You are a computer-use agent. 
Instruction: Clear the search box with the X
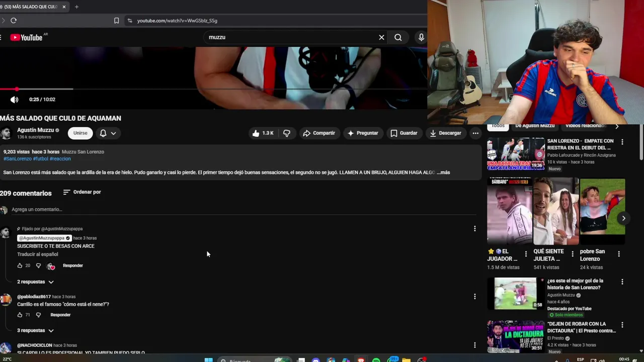pyautogui.click(x=381, y=37)
